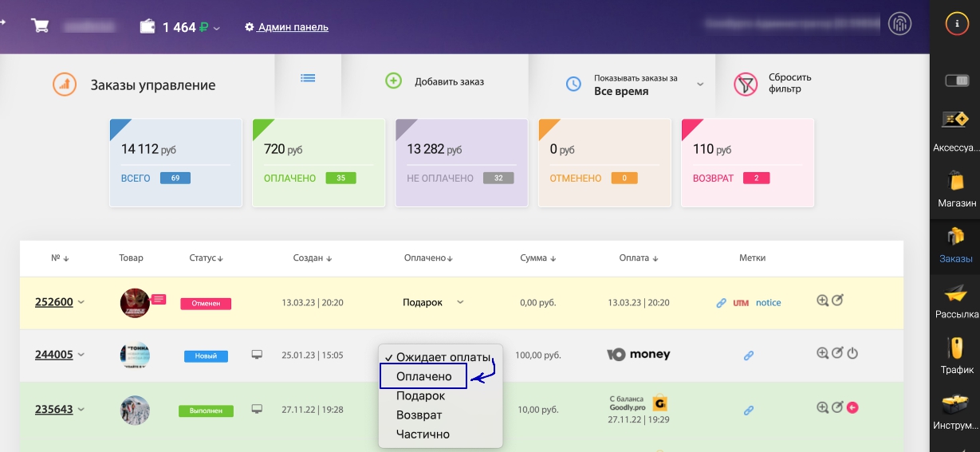Click the UTM tag icon for order 252600
This screenshot has height=452, width=980.
pos(741,303)
